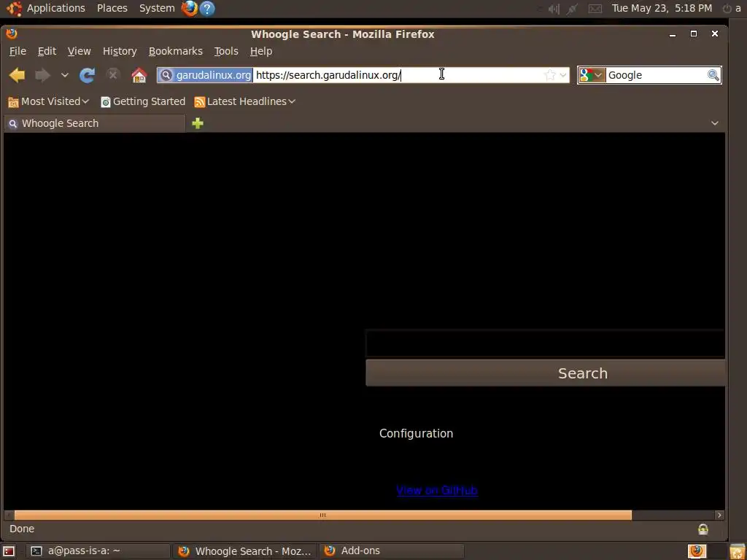Viewport: 747px width, 560px height.
Task: Open the address bar history dropdown
Action: click(563, 75)
